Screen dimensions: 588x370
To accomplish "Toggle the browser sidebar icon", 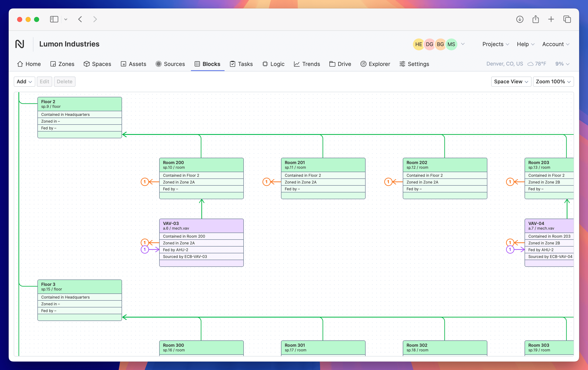I will click(54, 19).
